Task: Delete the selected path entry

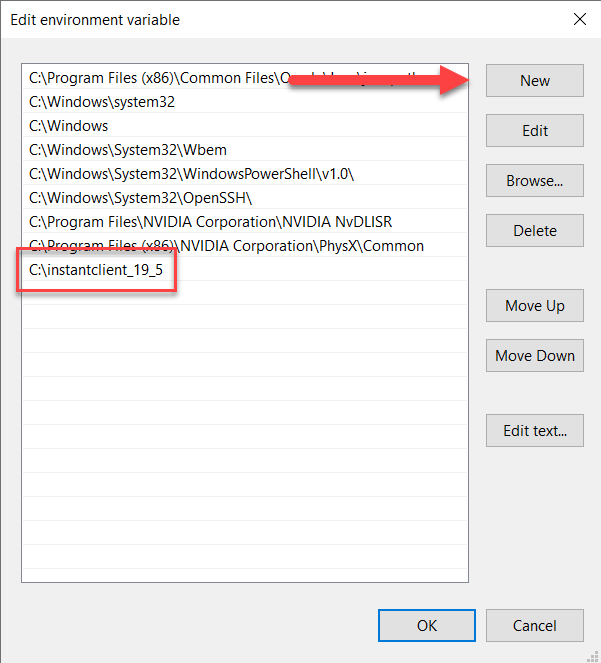Action: [x=534, y=231]
